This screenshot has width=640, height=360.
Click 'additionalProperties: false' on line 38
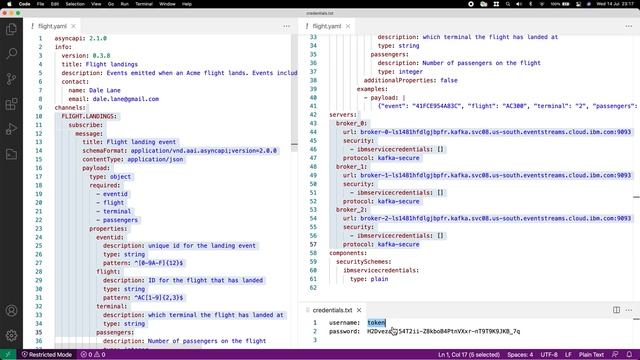(x=410, y=80)
